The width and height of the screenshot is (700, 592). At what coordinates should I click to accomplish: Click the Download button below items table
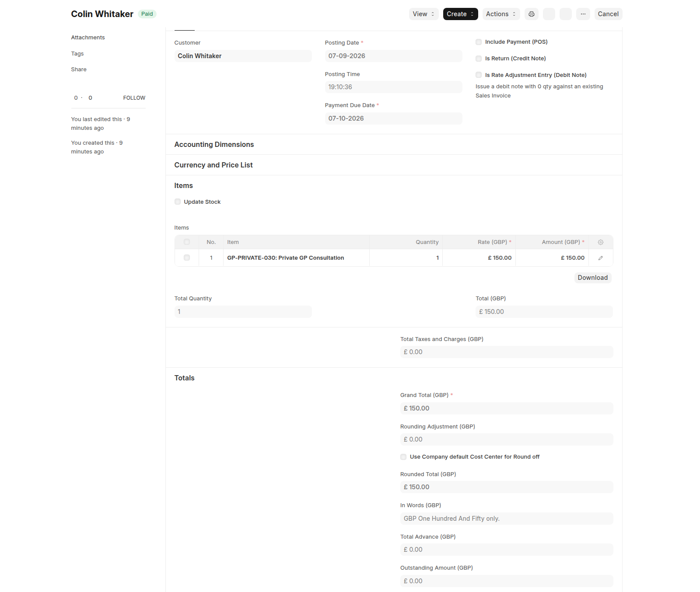click(592, 278)
